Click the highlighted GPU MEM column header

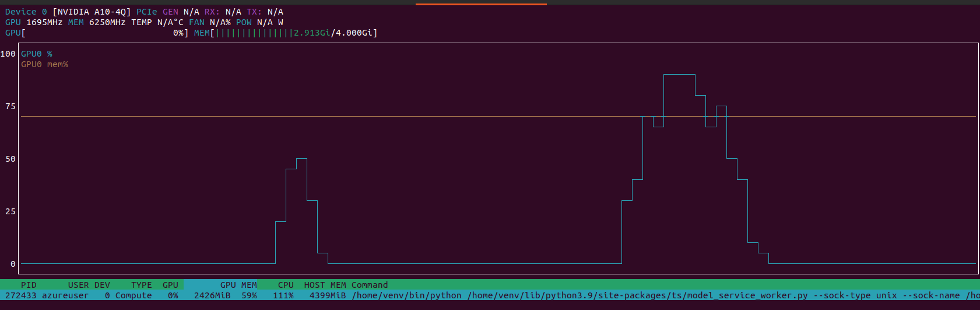(x=238, y=285)
